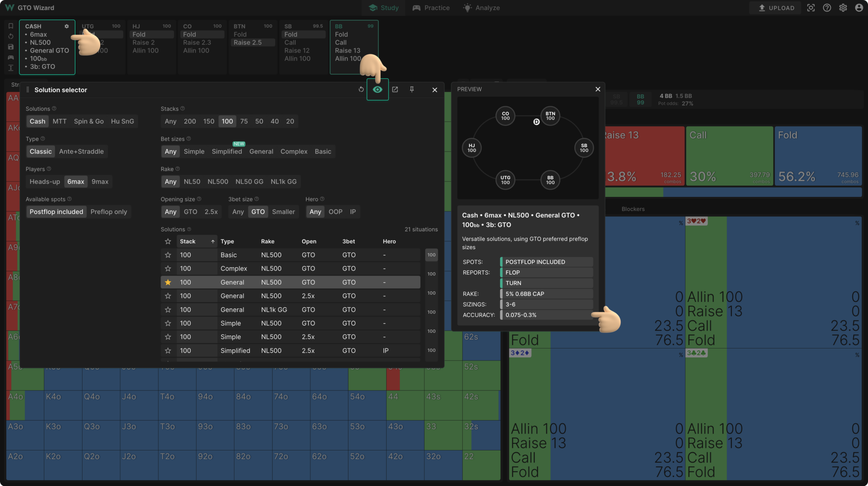
Task: Open GTO Wizard settings via the gear icon
Action: 843,7
